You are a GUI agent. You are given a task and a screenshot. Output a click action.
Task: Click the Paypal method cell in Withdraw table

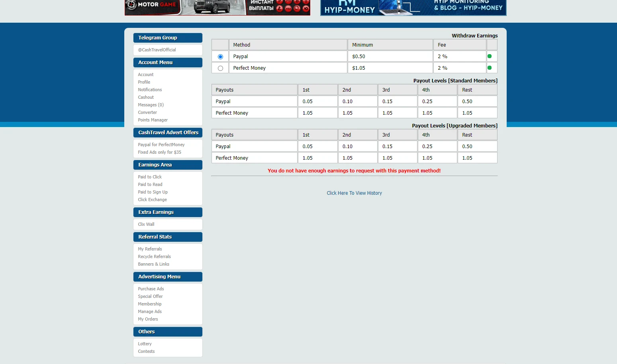[288, 56]
